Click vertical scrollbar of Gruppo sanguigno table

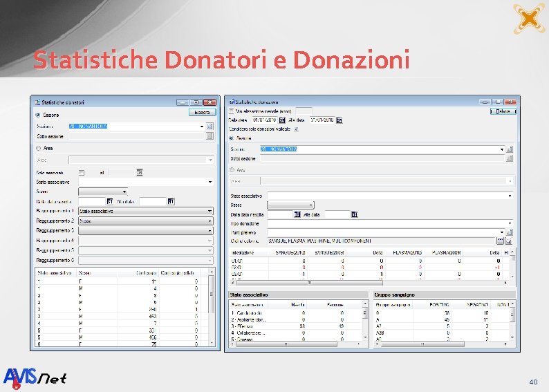pos(512,320)
